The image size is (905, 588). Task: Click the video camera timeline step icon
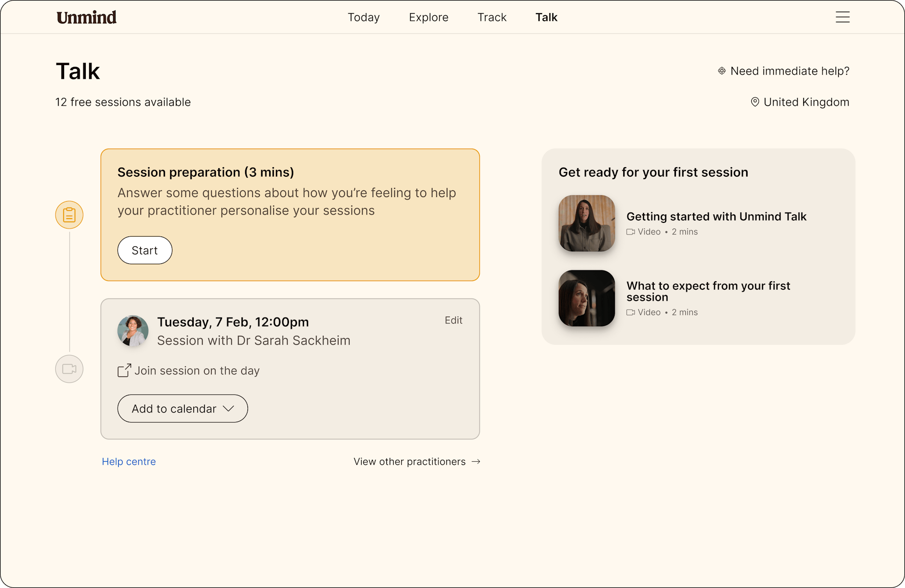click(69, 369)
